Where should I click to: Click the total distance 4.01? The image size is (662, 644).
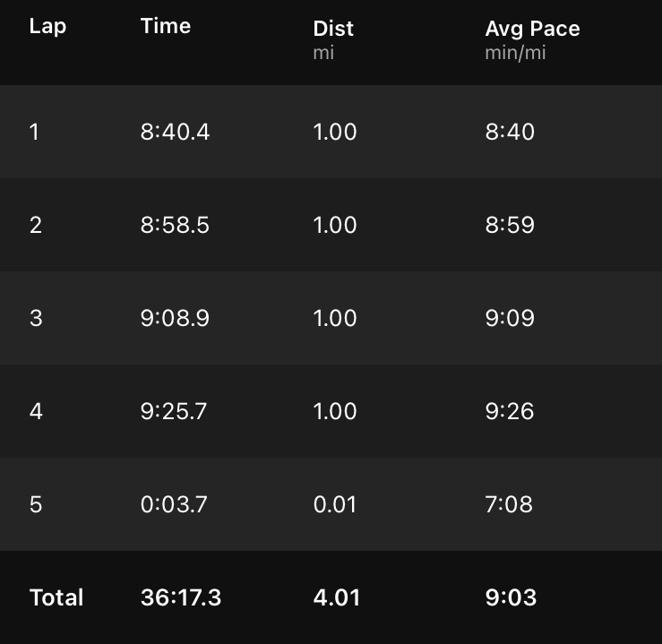pyautogui.click(x=337, y=597)
